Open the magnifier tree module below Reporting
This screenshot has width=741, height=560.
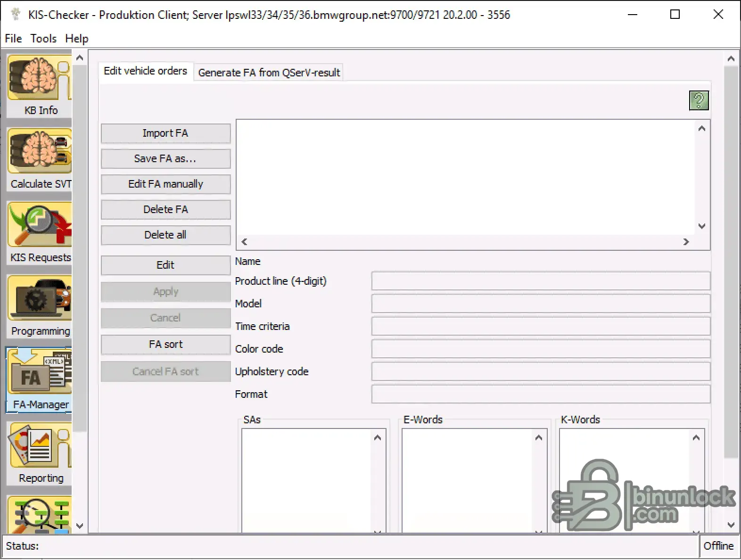pos(40,514)
